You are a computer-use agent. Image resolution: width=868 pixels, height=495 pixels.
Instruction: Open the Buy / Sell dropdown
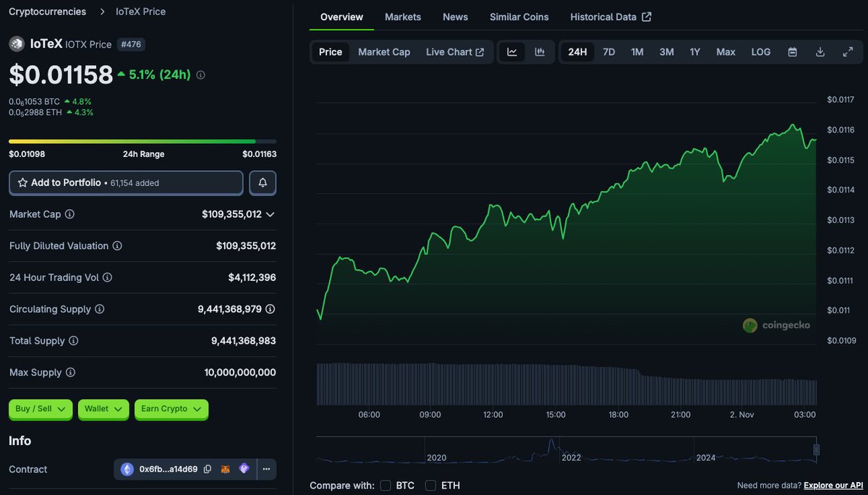coord(41,409)
